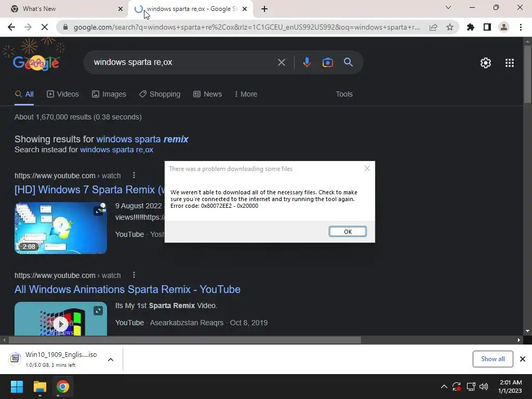Click the Windows 7 video thumbnail

pyautogui.click(x=61, y=228)
